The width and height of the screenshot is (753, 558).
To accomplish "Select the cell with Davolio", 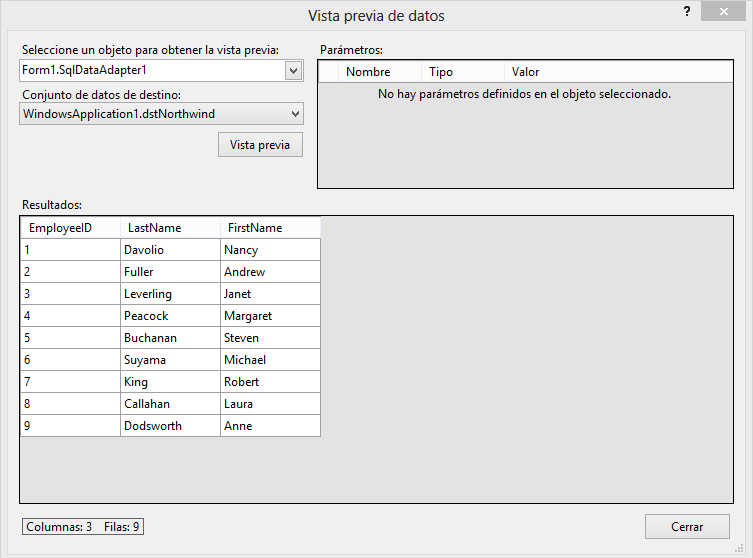I will click(170, 250).
